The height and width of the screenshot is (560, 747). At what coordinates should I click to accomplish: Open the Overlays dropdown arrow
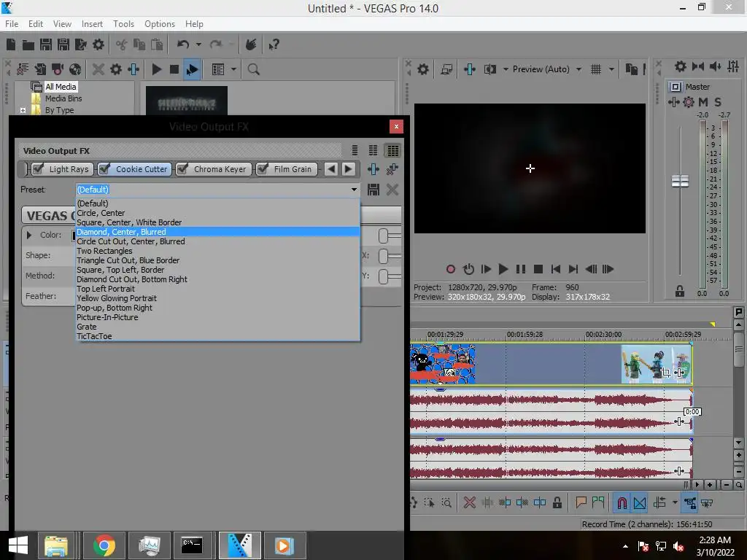tap(612, 69)
